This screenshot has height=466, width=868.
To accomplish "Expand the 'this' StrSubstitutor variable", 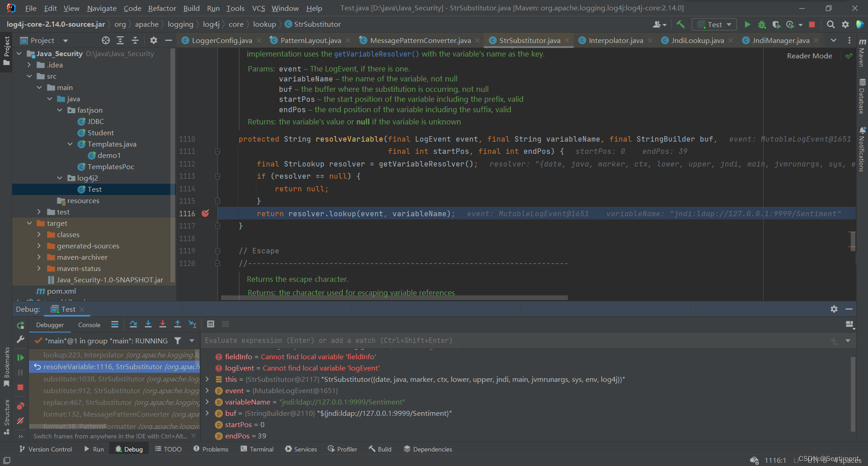I will (208, 379).
